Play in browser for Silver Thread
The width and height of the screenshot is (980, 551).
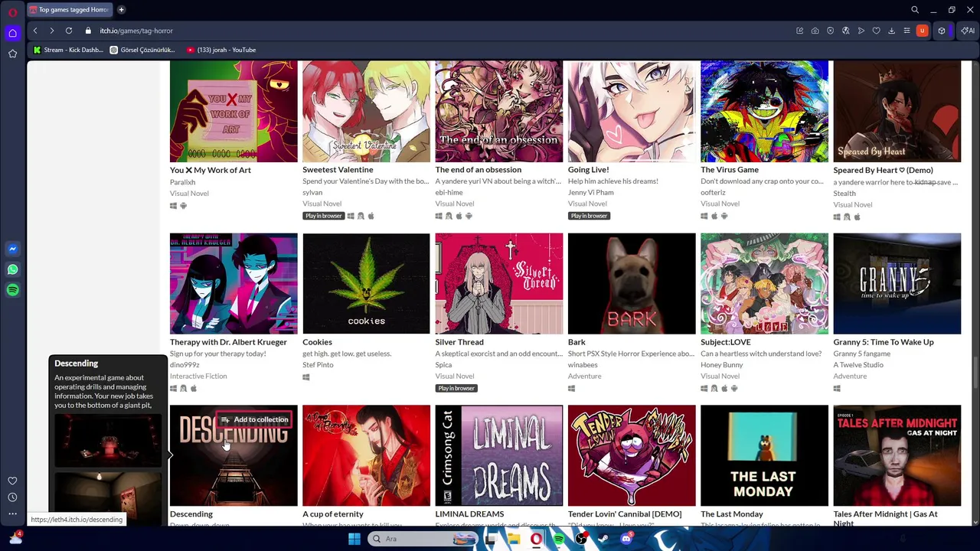[456, 388]
